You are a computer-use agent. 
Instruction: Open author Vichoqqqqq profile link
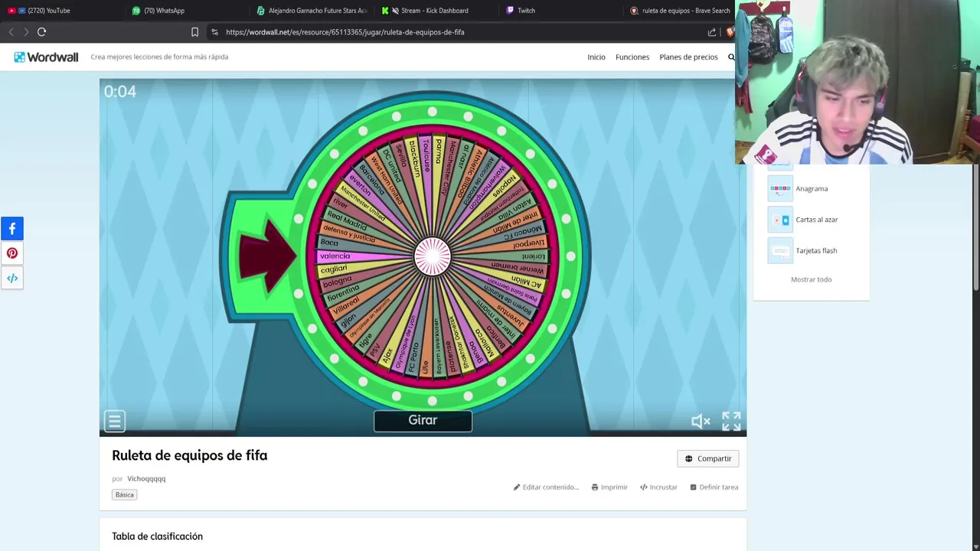146,478
